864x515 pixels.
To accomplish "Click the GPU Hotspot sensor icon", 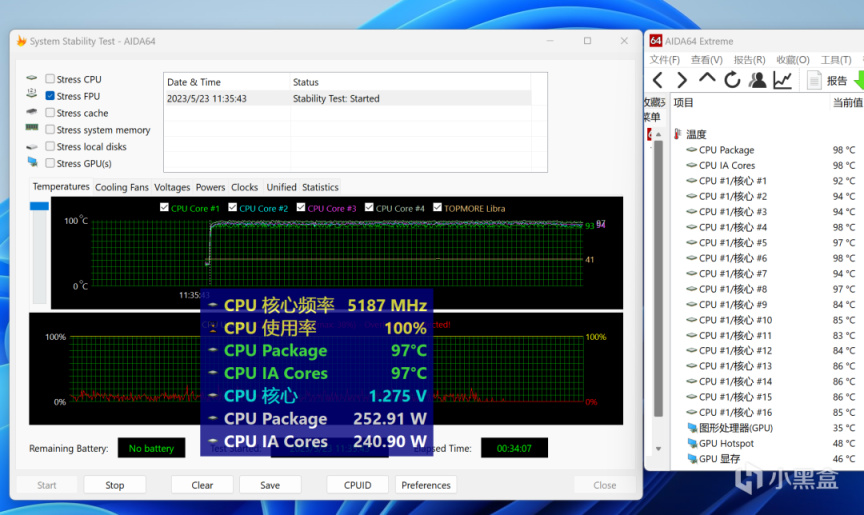I will 692,443.
